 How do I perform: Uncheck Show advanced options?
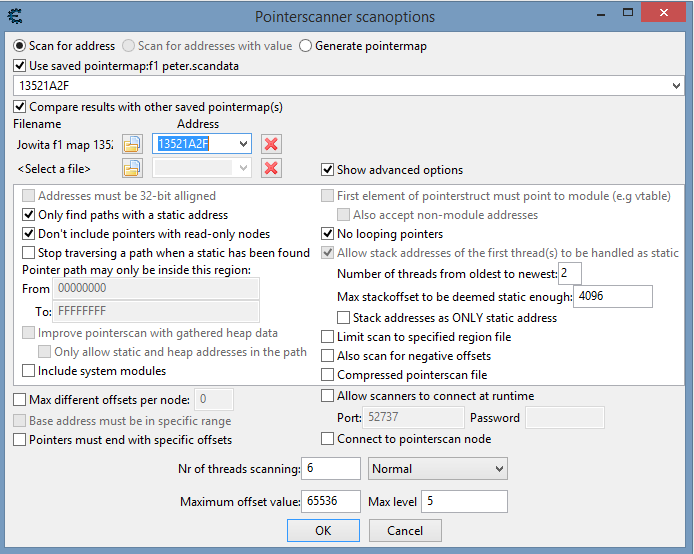327,170
